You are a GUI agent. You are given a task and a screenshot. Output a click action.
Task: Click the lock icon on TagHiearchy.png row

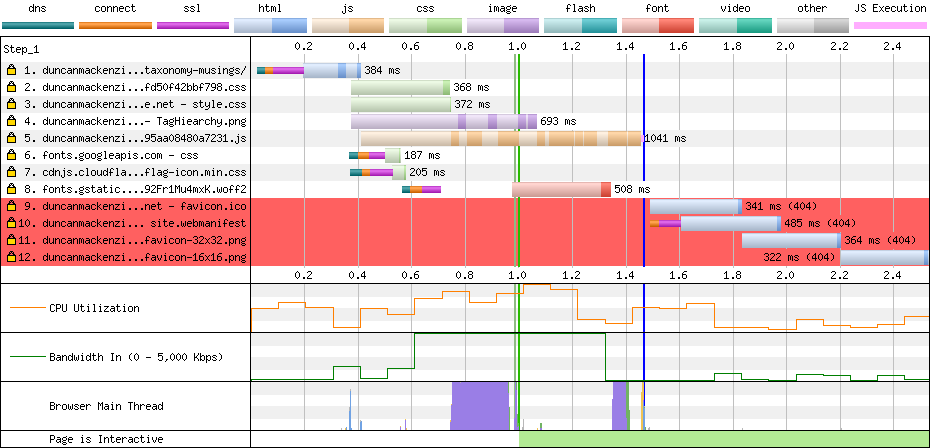pos(11,122)
